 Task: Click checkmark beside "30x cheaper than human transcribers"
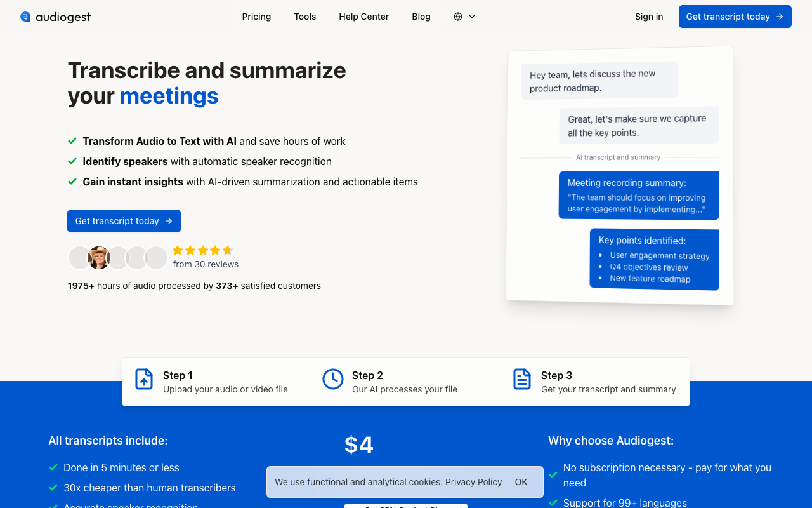53,488
